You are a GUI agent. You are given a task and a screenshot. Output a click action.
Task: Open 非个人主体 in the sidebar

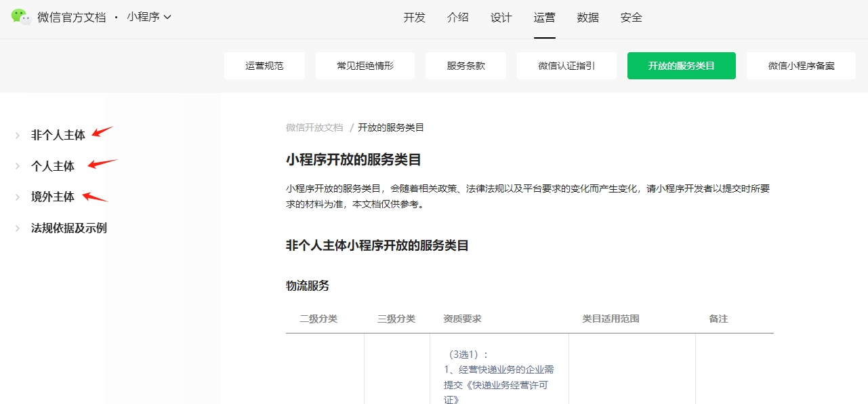click(58, 135)
